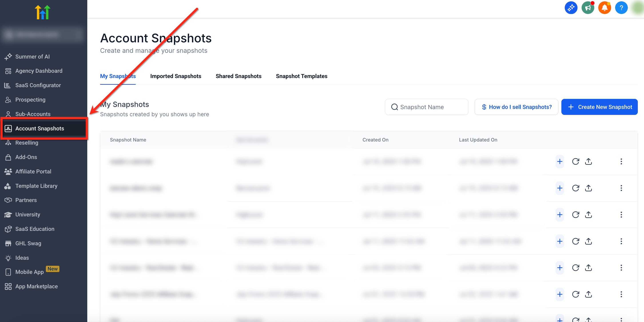Refresh the second snapshot row
The width and height of the screenshot is (644, 322).
pyautogui.click(x=576, y=188)
